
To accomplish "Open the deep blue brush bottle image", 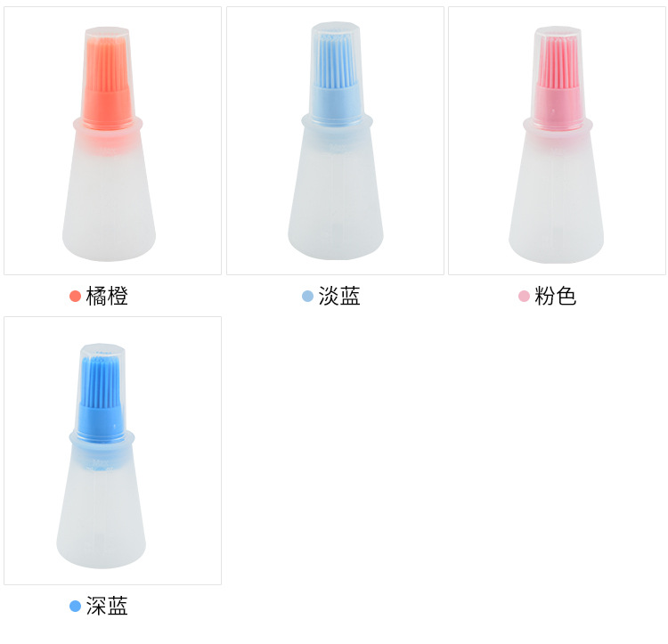I will click(112, 451).
